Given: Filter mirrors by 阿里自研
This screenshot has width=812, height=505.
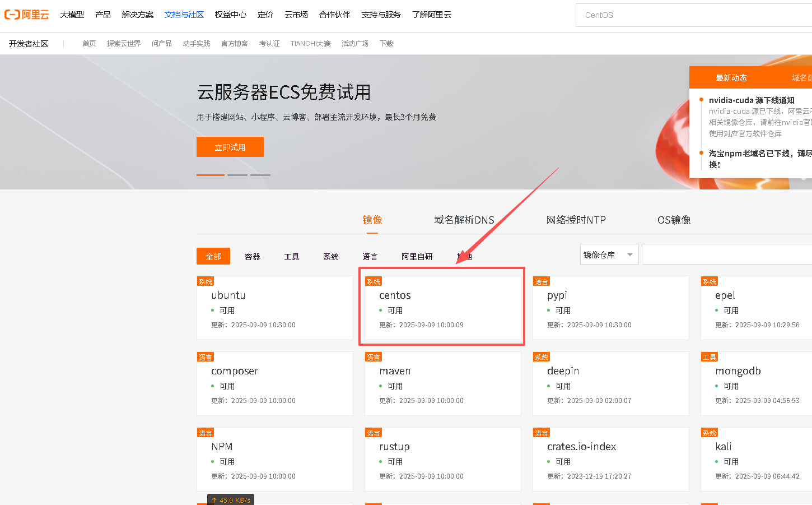Looking at the screenshot, I should click(417, 256).
